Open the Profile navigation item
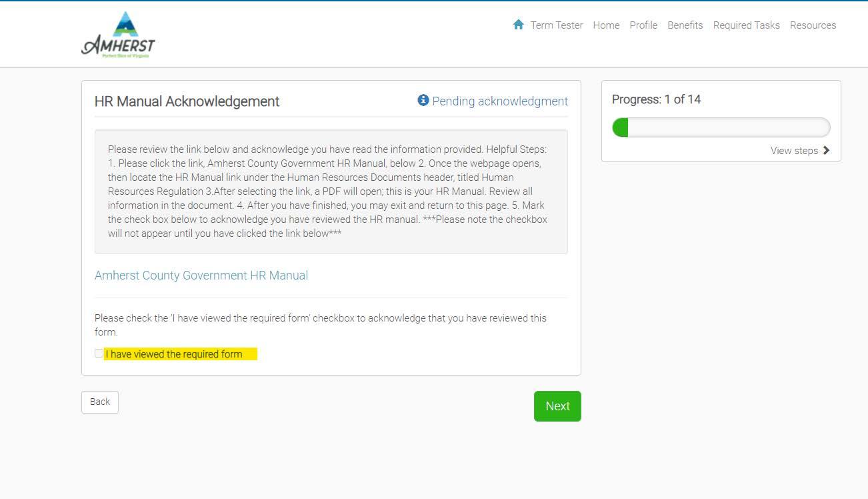Viewport: 868px width, 499px height. point(643,25)
